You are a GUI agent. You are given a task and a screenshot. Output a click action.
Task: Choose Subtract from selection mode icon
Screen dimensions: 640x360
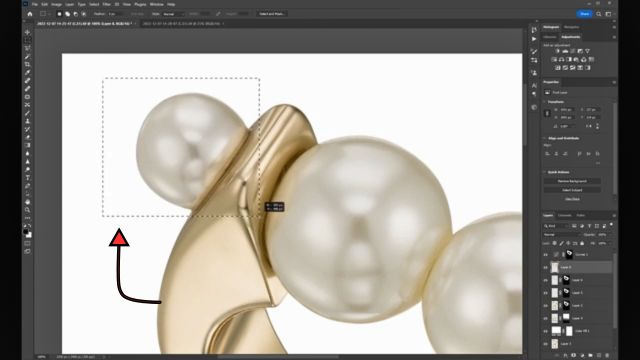76,14
